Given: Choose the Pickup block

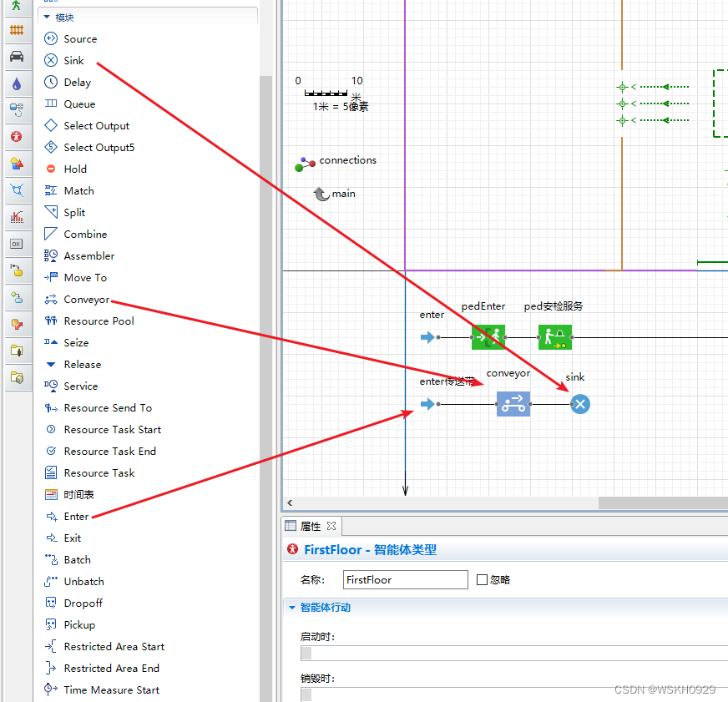Looking at the screenshot, I should point(69,625).
